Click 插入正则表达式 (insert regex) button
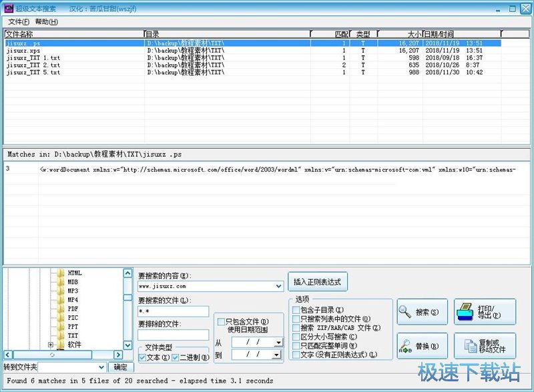Image resolution: width=534 pixels, height=392 pixels. pyautogui.click(x=318, y=282)
